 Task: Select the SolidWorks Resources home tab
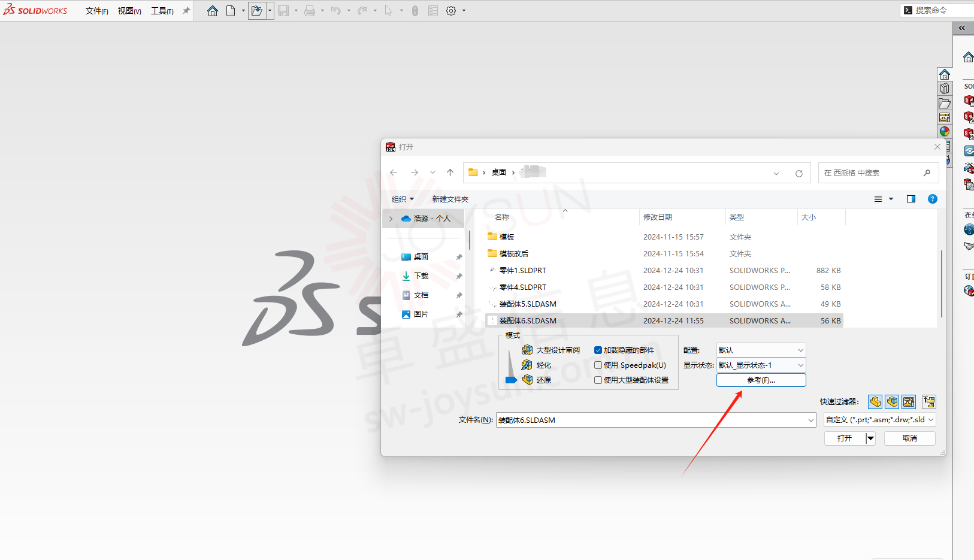pyautogui.click(x=945, y=74)
